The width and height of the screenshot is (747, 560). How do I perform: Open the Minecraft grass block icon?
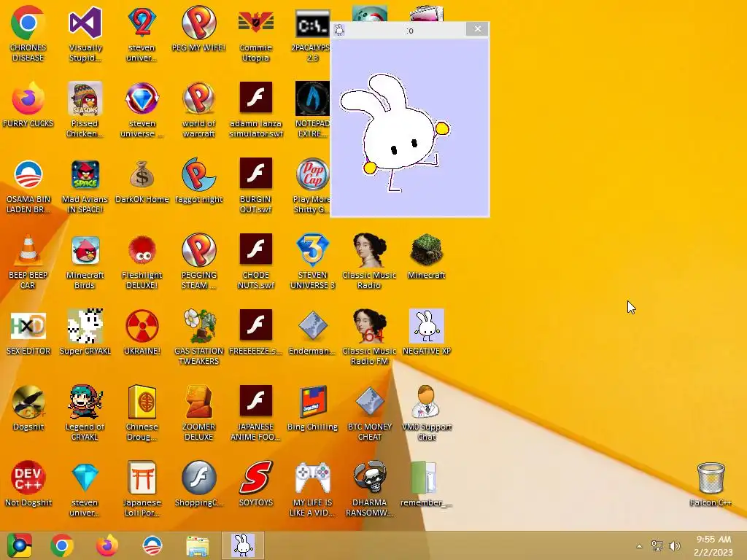pos(426,249)
